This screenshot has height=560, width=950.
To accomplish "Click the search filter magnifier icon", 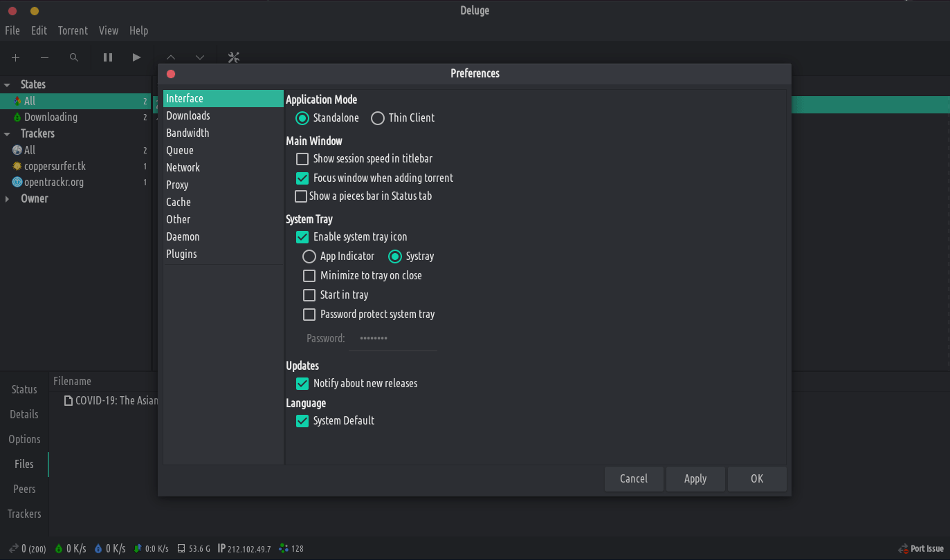I will [x=74, y=58].
